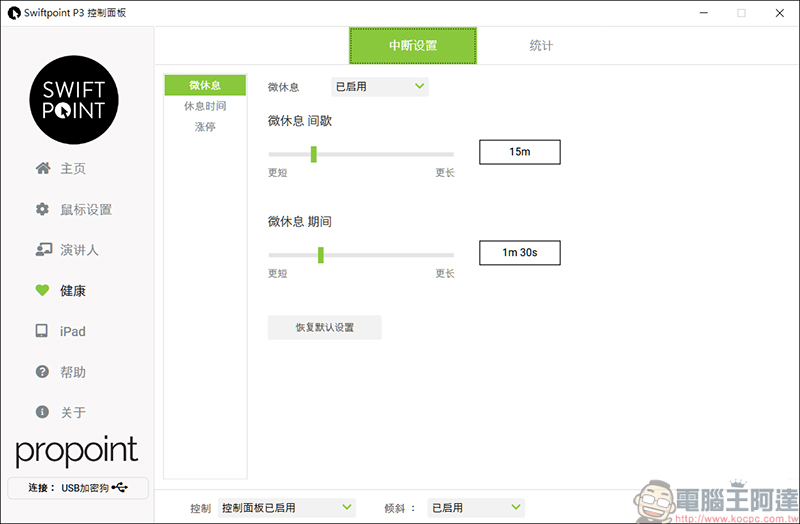
Task: Click 恢复默认设置 restore defaults button
Action: pos(324,327)
